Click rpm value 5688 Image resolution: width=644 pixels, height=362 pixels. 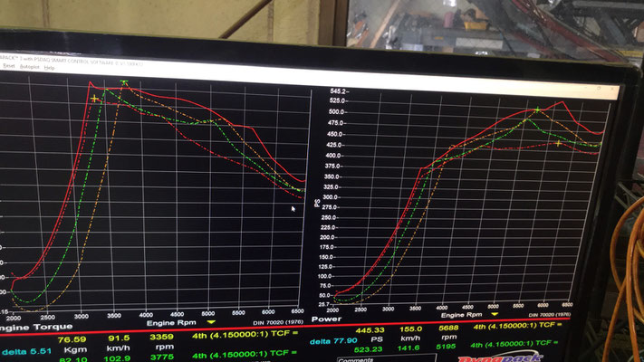(447, 328)
